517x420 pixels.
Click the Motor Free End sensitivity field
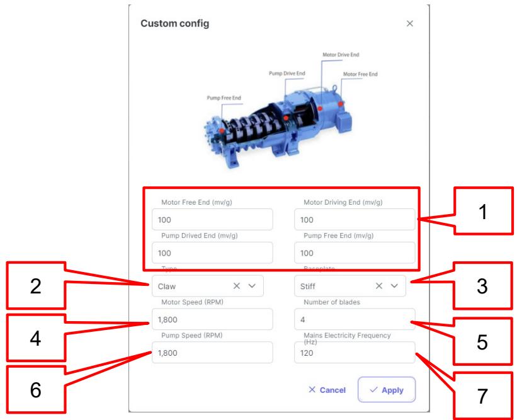(x=212, y=220)
